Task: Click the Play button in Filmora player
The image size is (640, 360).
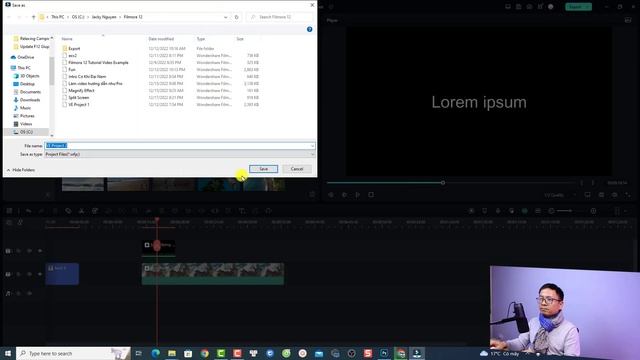Action: (358, 195)
